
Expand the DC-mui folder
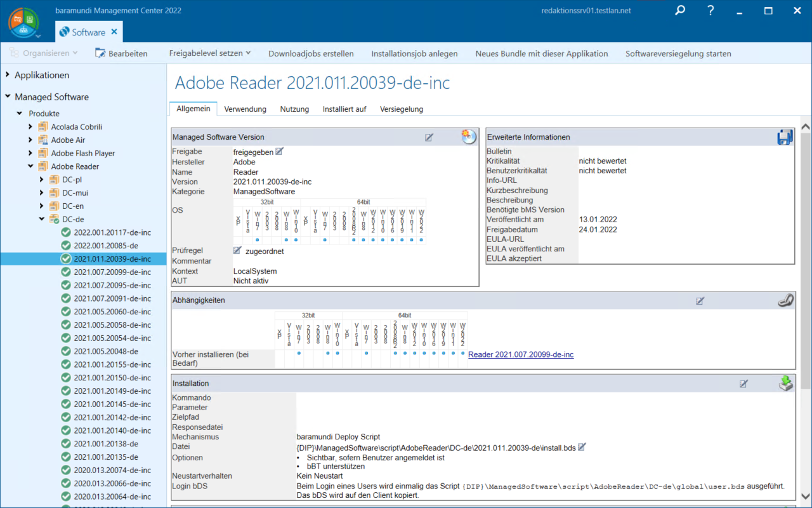coord(42,192)
